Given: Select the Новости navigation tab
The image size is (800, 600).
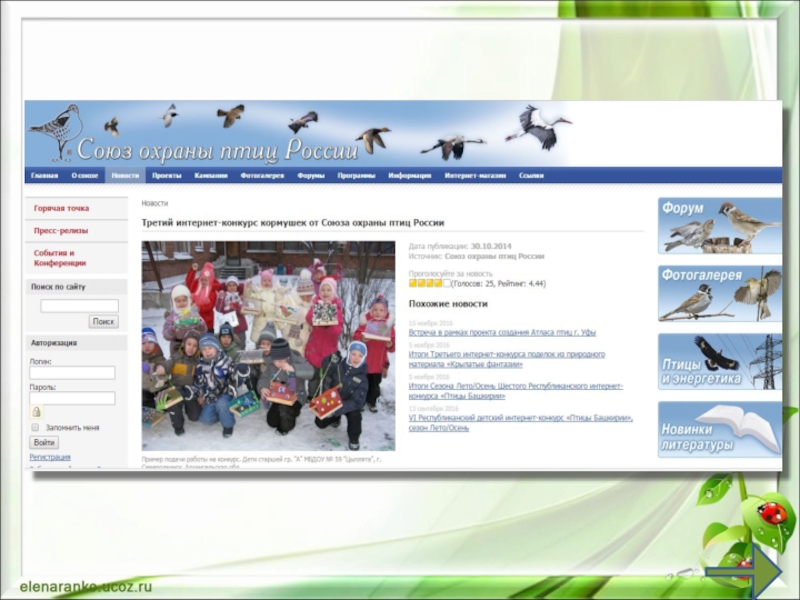Looking at the screenshot, I should pyautogui.click(x=125, y=176).
